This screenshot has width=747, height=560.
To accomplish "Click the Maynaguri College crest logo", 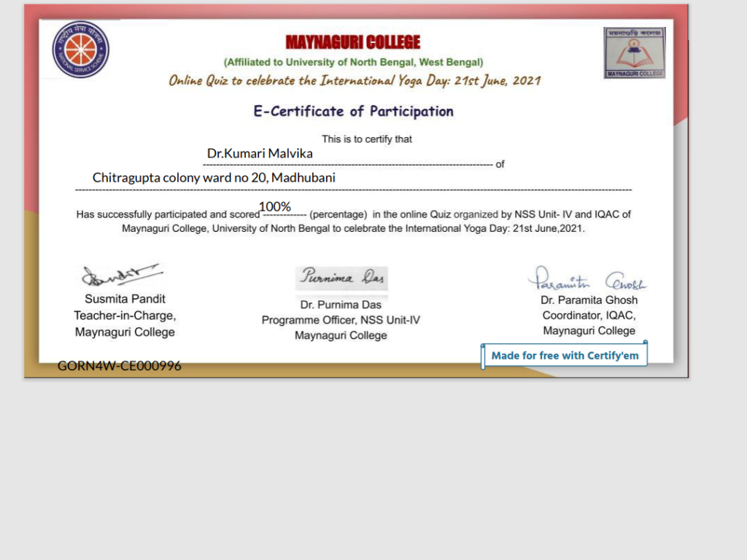I will point(634,52).
